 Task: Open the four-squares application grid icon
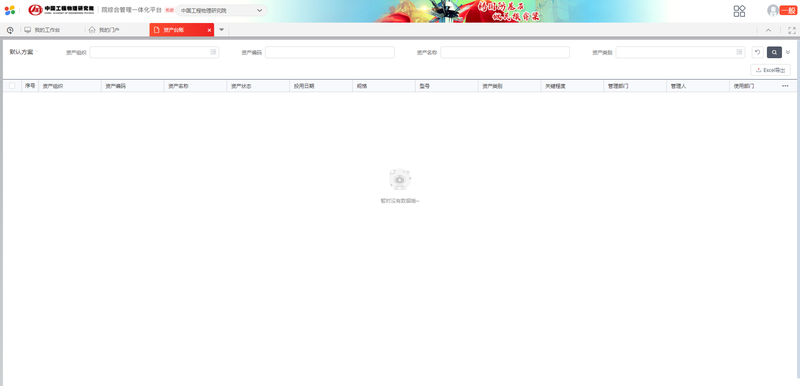coord(739,11)
